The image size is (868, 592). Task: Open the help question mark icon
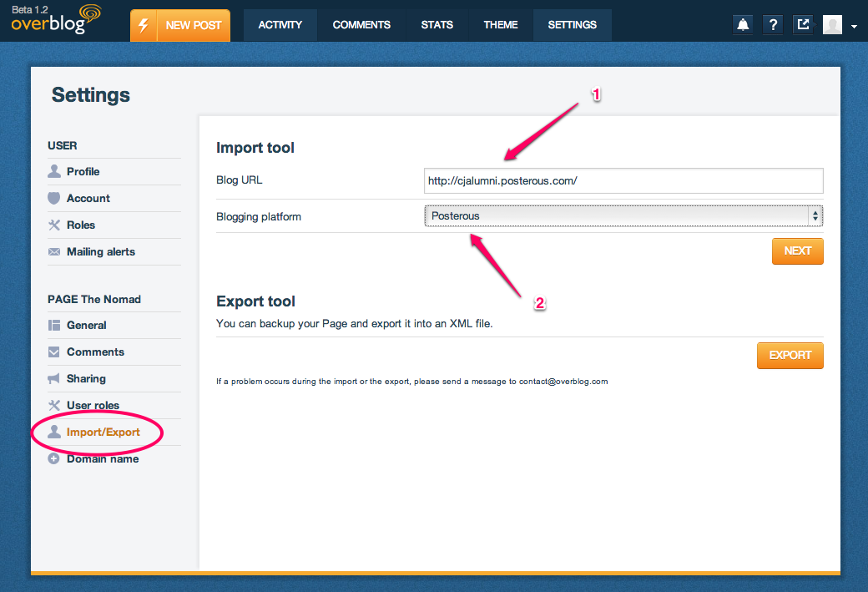point(774,24)
